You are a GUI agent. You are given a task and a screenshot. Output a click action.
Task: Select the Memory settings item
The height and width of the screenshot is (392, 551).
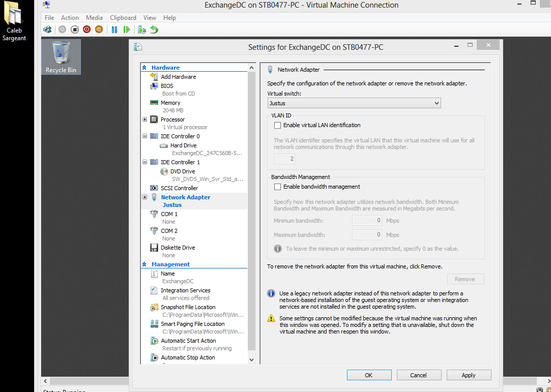pos(170,103)
